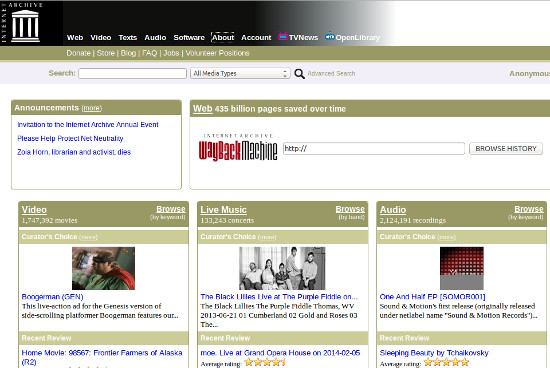The image size is (550, 368).
Task: Click the pink TV icon beside TVNews
Action: [x=283, y=36]
